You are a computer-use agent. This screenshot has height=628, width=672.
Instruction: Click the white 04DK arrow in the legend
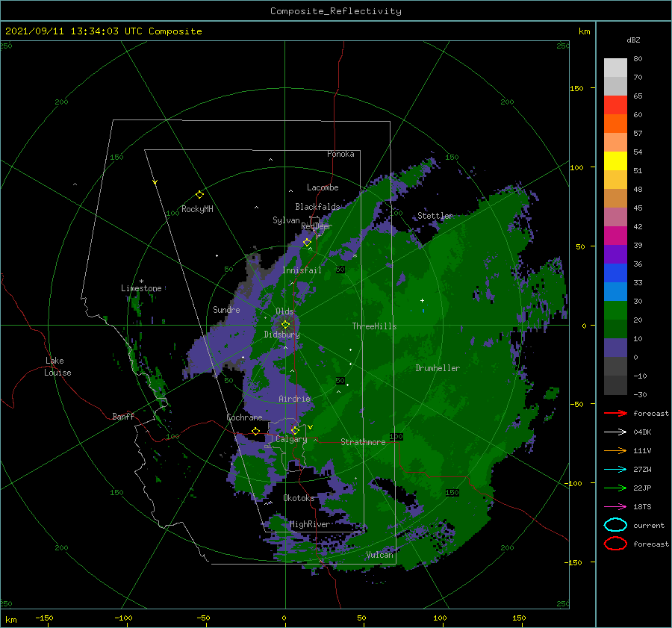pos(615,432)
